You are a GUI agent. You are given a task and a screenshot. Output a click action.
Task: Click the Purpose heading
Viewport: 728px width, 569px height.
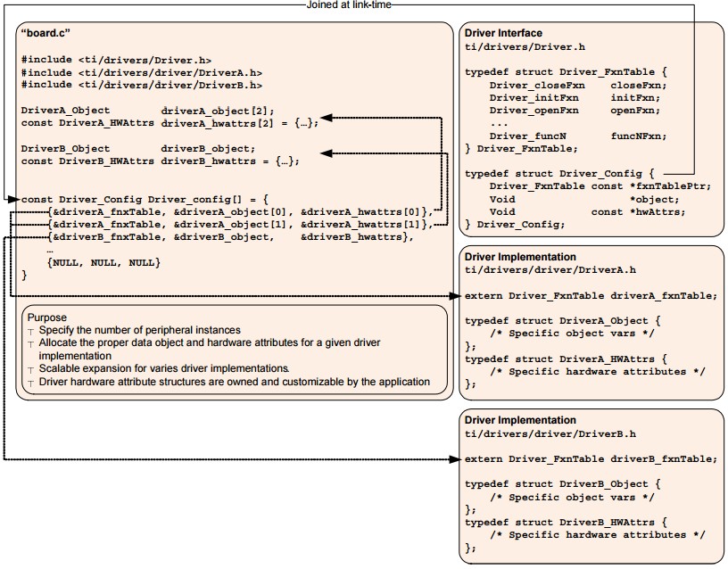point(47,317)
